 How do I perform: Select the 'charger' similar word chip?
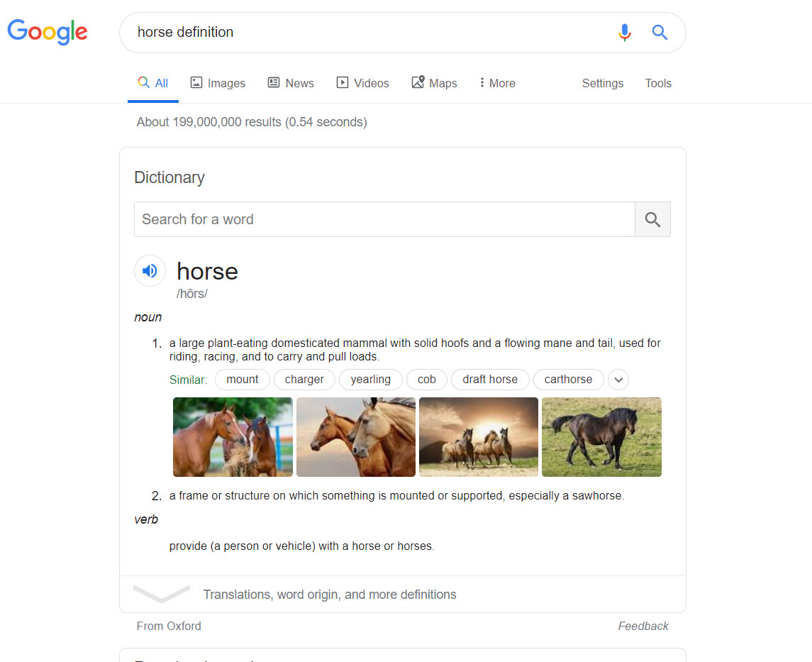coord(304,380)
